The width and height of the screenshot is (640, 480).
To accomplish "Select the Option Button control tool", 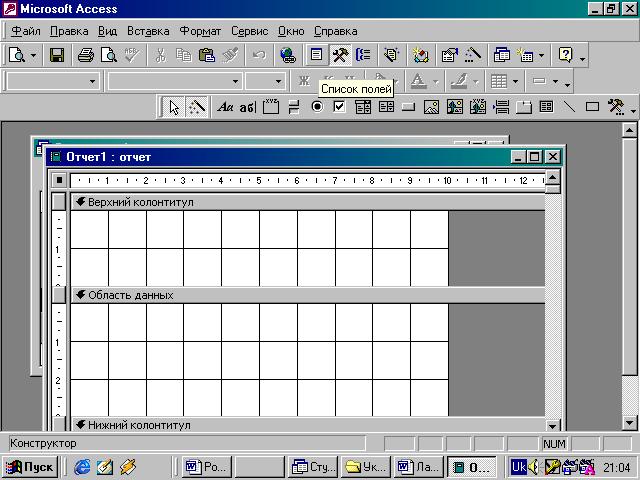I will tap(317, 106).
